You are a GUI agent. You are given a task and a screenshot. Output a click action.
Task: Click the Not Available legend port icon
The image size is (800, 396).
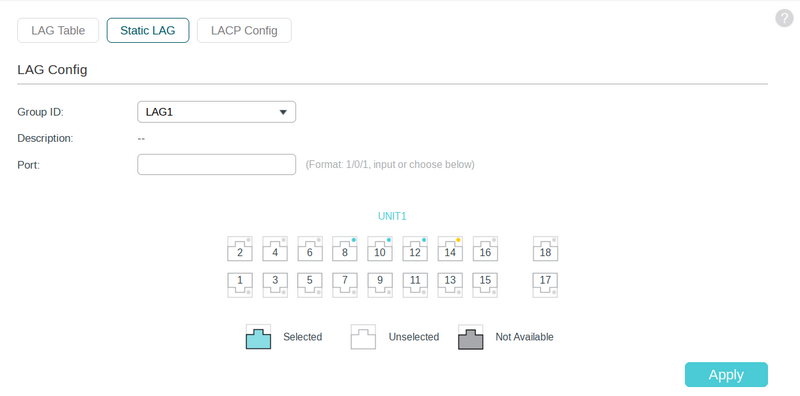click(x=470, y=337)
